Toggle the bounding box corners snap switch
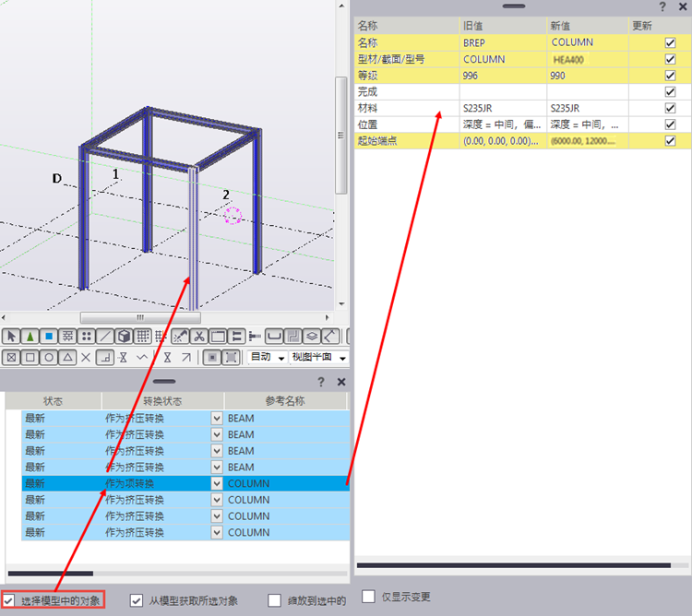692x616 pixels. point(231,357)
